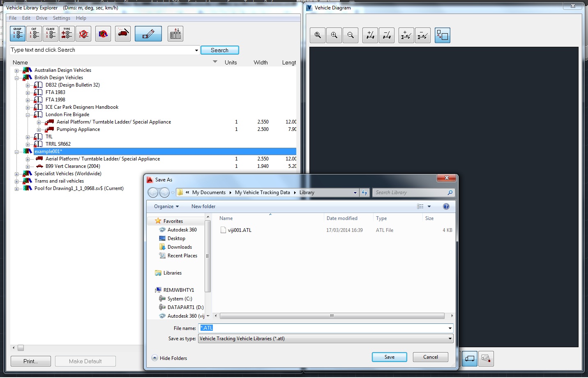Open the Organize dropdown menu
The width and height of the screenshot is (588, 378).
pos(166,206)
